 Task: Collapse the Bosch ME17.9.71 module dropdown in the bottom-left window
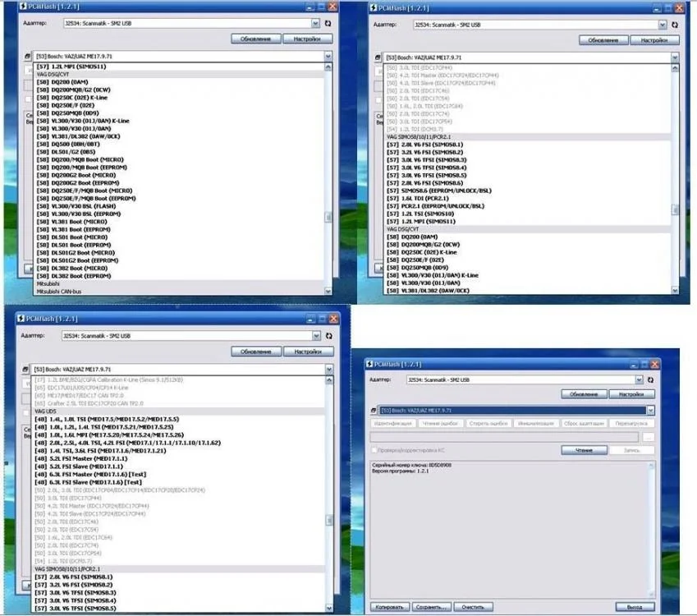[x=329, y=369]
